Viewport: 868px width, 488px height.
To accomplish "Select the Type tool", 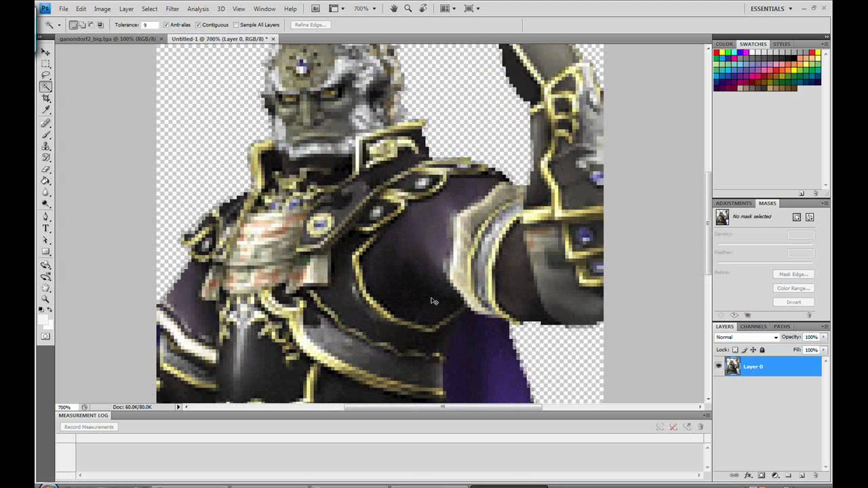I will [45, 228].
